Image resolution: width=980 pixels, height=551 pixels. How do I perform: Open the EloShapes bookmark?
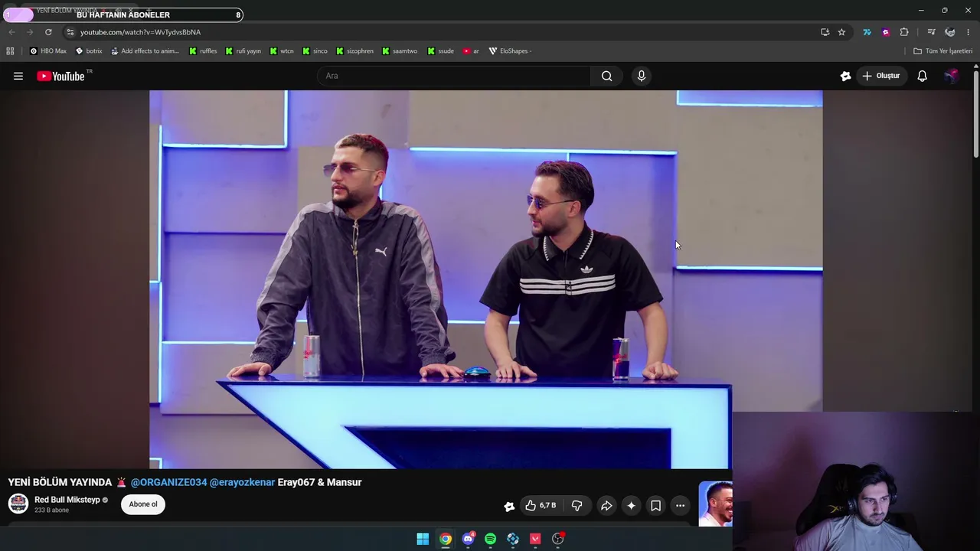click(x=509, y=51)
